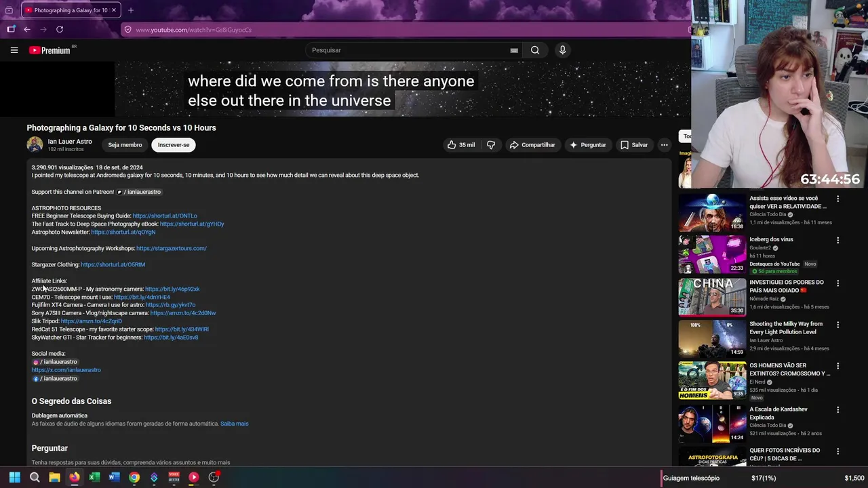Reload the page with refresh icon
Screen dimensions: 868x488
pos(60,29)
